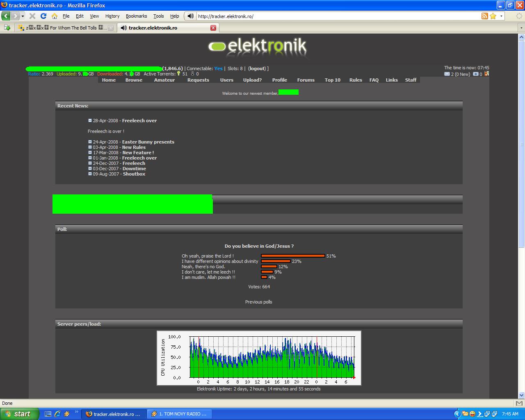Open your Profile page

tap(279, 80)
